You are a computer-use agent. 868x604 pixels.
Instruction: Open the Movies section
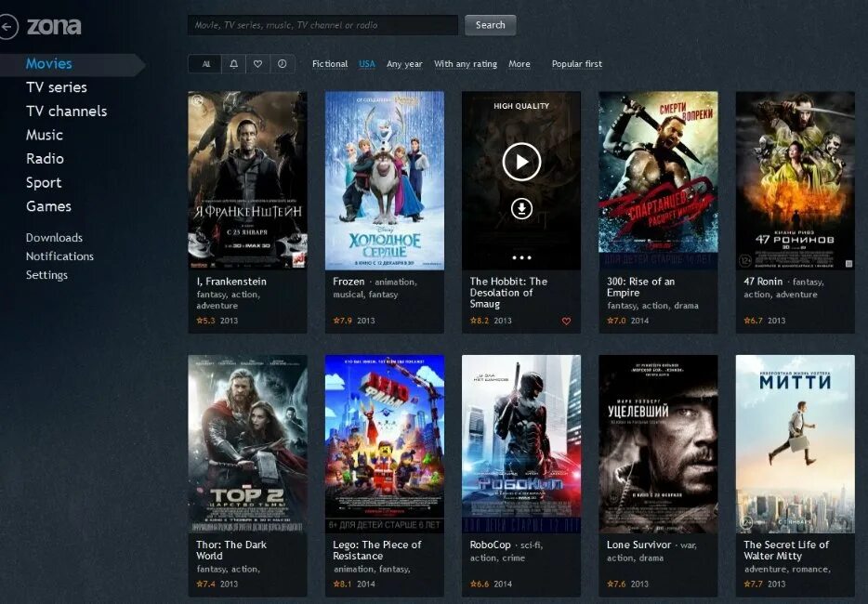tap(48, 64)
